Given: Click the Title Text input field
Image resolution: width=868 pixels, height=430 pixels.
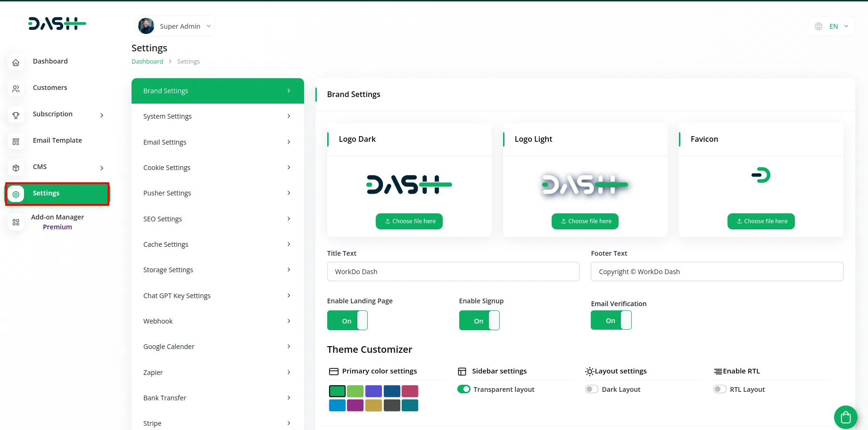Looking at the screenshot, I should point(453,272).
